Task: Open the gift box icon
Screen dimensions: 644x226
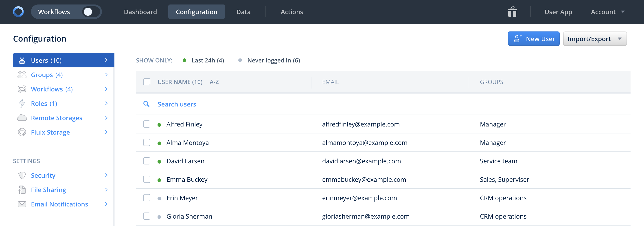Action: [x=512, y=12]
